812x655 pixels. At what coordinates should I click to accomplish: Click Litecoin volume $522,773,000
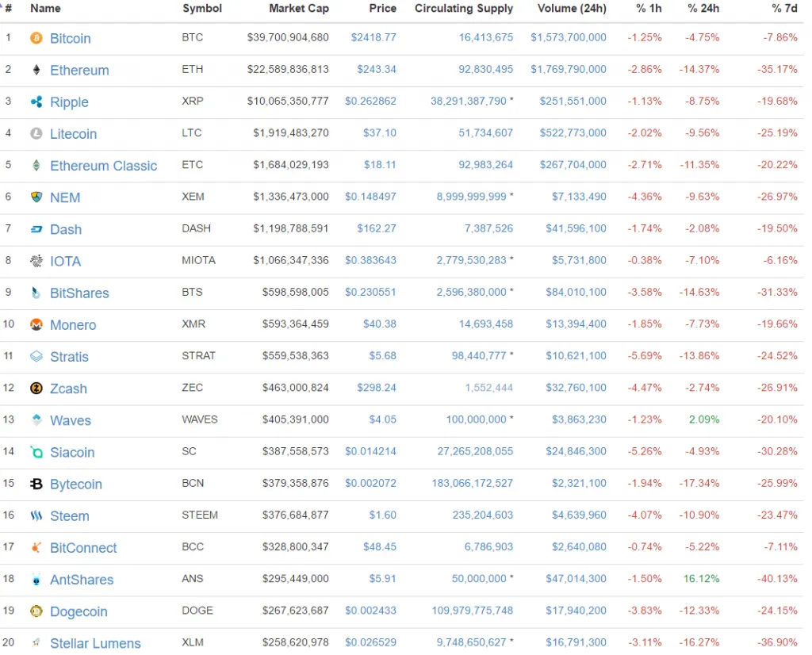tap(573, 132)
